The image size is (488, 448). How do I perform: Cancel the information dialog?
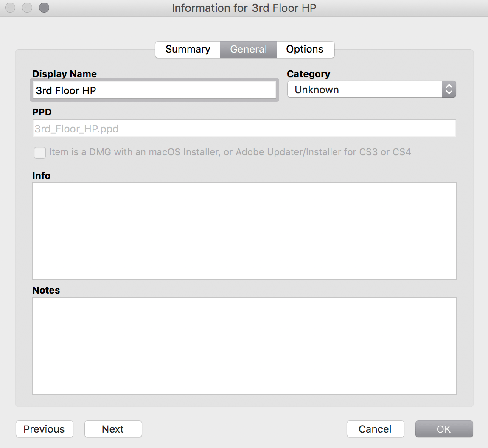376,429
